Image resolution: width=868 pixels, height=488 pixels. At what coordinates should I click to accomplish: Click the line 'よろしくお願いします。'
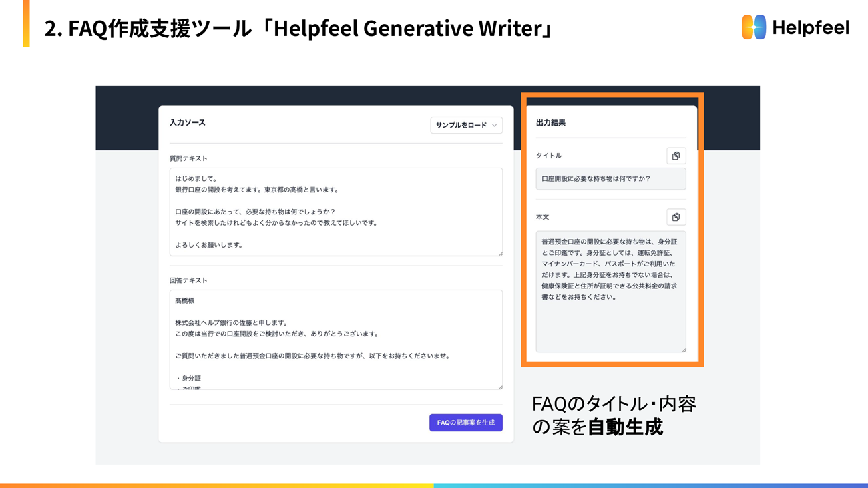coord(210,245)
